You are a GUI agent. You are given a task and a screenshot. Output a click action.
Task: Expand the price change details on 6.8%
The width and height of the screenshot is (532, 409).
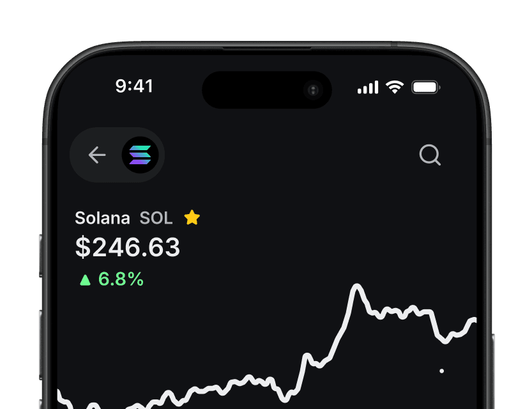120,279
